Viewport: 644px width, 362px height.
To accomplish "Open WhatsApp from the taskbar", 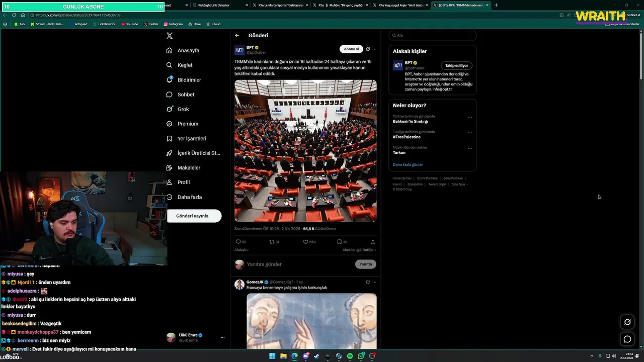I will [x=361, y=356].
